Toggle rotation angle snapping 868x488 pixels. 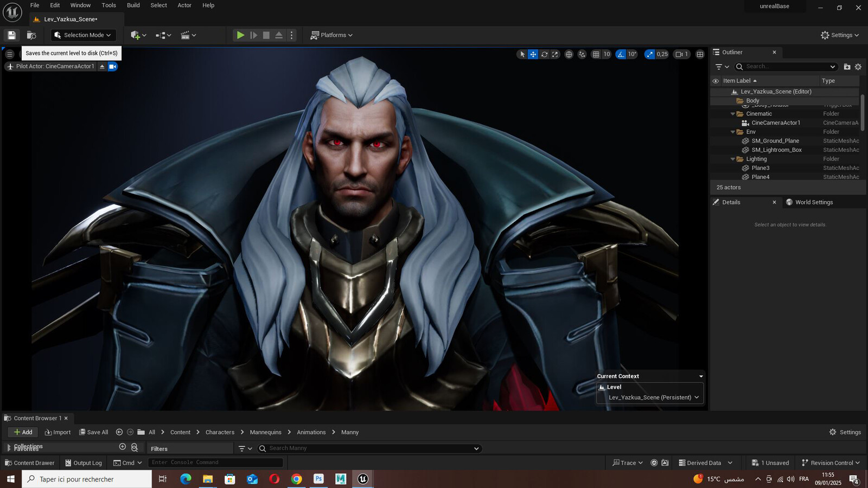[621, 54]
